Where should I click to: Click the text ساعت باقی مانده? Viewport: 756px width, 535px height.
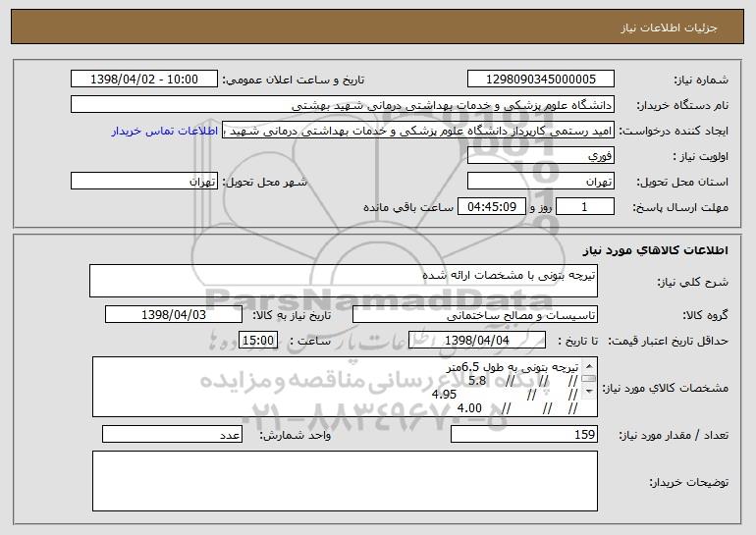(408, 207)
